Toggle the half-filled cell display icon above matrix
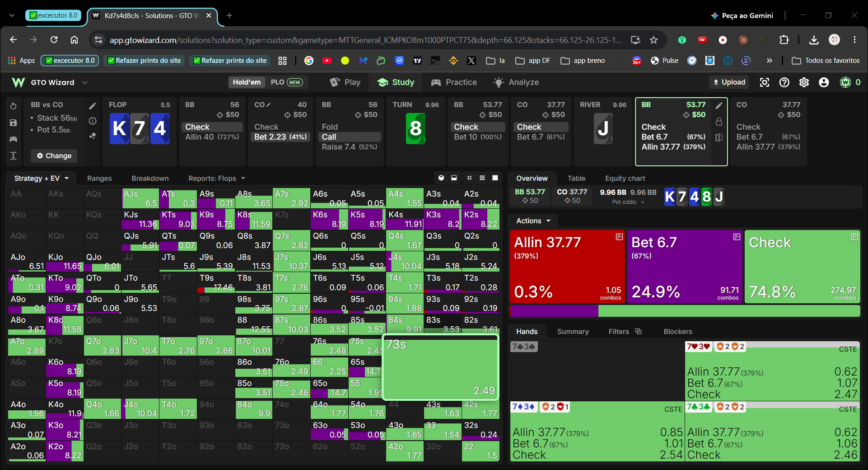 click(454, 178)
